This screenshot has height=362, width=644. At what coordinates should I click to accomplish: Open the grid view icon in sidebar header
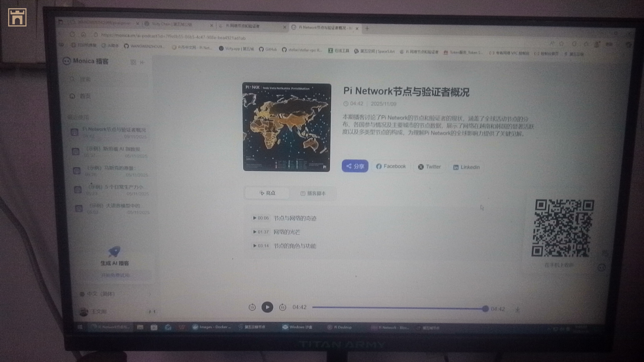133,62
